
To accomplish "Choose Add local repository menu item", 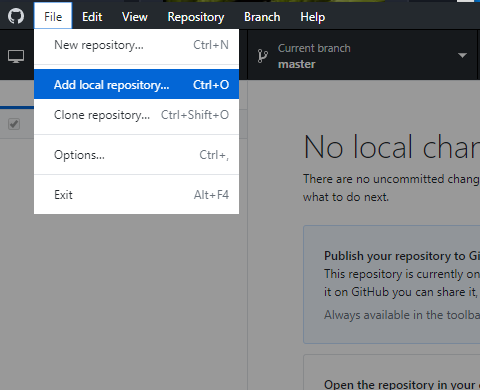I will point(136,84).
